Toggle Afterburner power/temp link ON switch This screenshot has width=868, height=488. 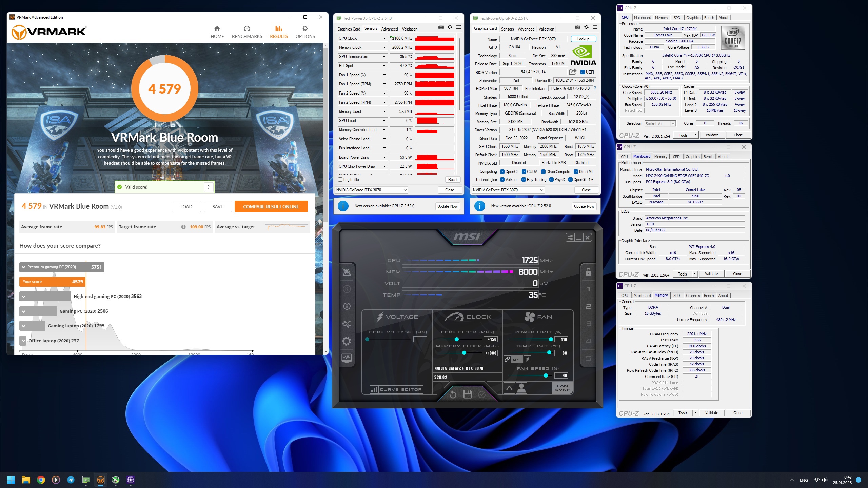516,359
